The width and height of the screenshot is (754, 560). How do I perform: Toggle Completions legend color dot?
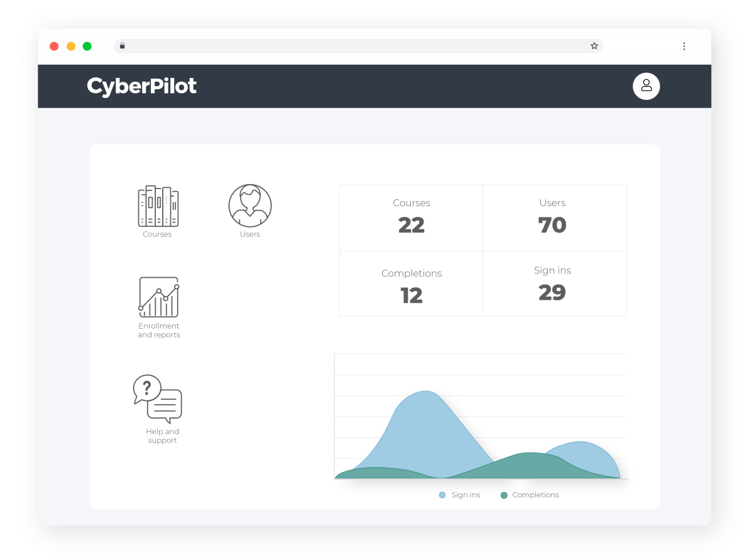504,495
